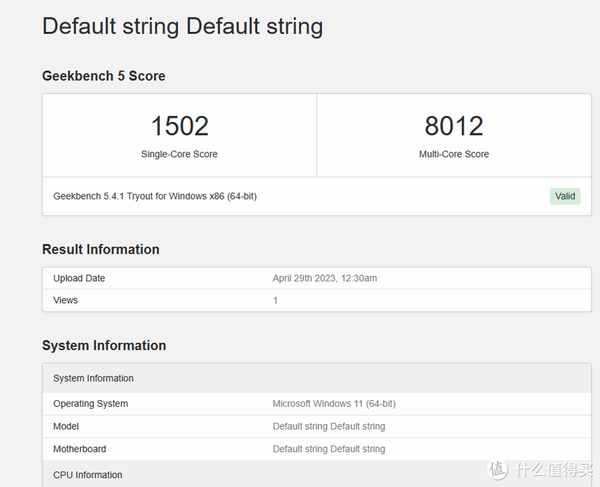The image size is (600, 487).
Task: Click the Geekbench 5 Score heading
Action: [104, 76]
